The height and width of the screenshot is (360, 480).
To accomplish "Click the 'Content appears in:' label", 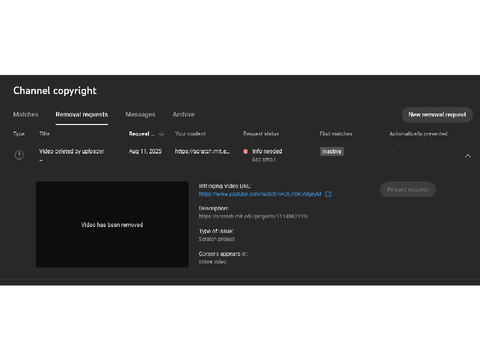I will click(223, 254).
